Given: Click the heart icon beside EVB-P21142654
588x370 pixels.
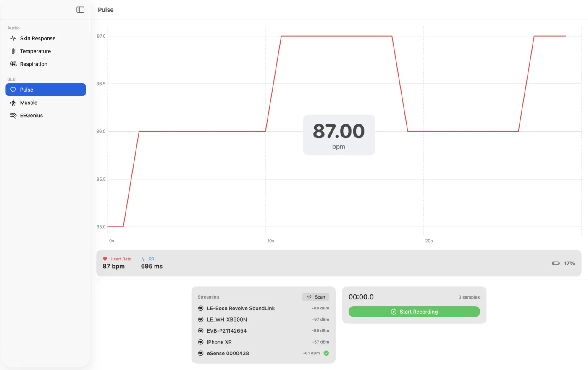Looking at the screenshot, I should [201, 331].
